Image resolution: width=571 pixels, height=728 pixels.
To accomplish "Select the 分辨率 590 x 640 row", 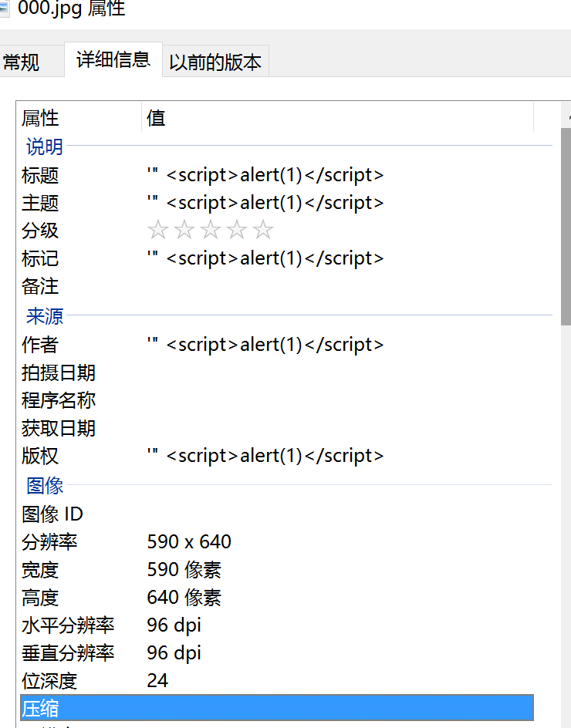I will click(277, 542).
